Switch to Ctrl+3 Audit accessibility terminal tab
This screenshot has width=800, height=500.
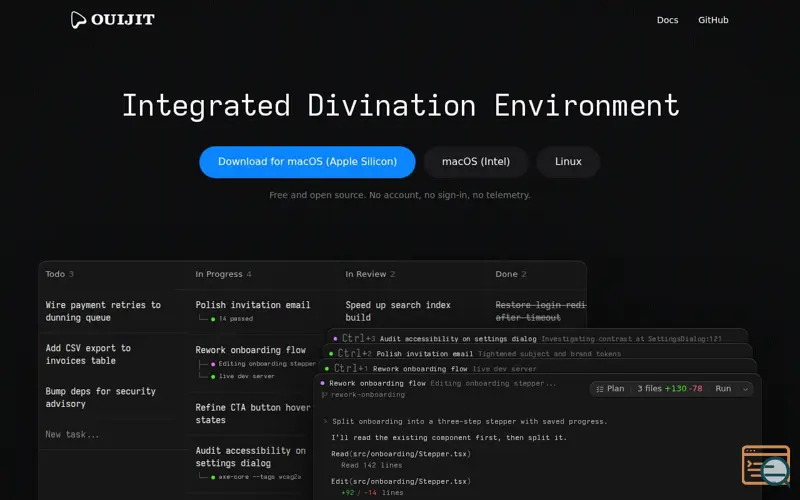pyautogui.click(x=538, y=338)
